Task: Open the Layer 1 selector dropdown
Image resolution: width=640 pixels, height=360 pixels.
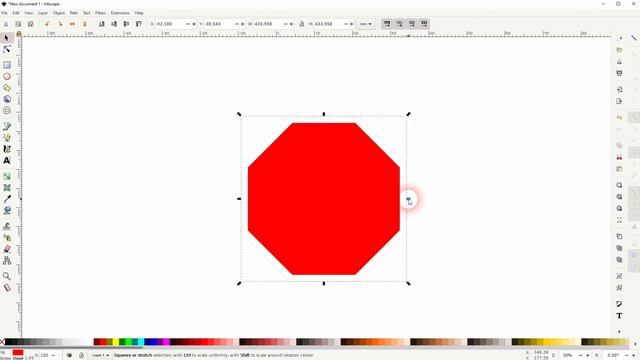Action: coord(100,356)
